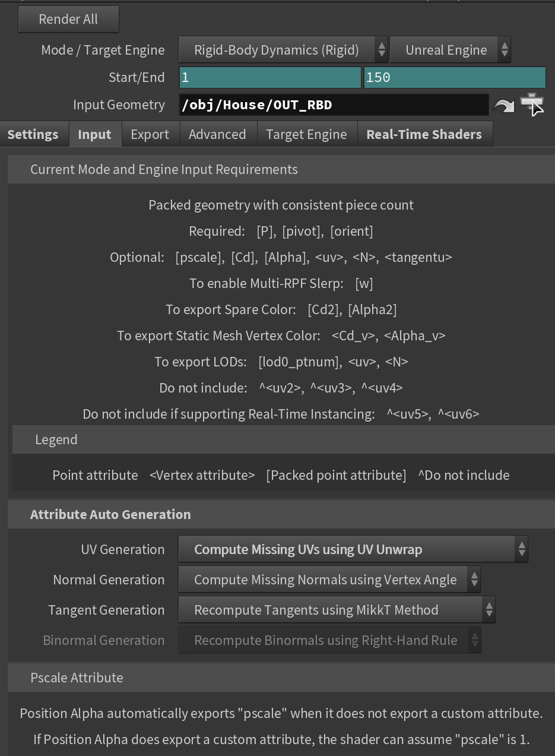Image resolution: width=555 pixels, height=756 pixels.
Task: Collapse the Current Mode and Engine Input Requirements section
Action: tap(281, 169)
